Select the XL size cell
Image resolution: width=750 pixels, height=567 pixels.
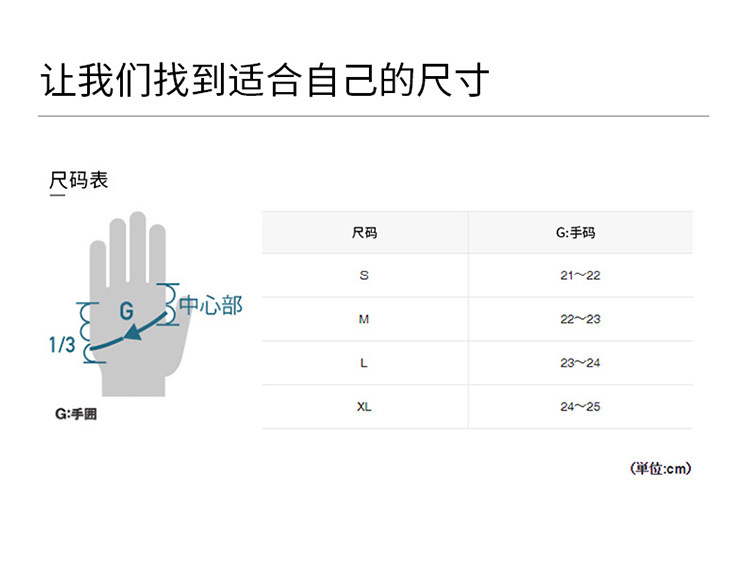click(x=364, y=407)
